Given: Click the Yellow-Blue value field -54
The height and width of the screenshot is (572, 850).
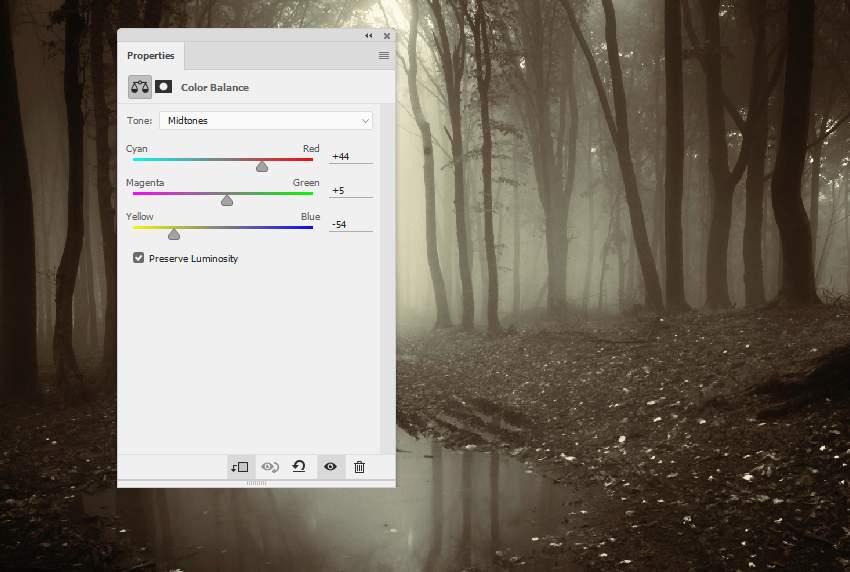Looking at the screenshot, I should pos(351,224).
